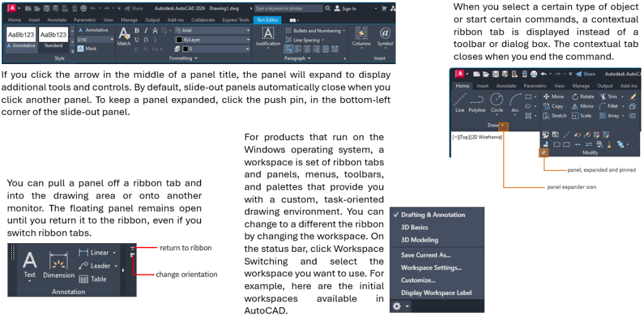Toggle Italic text formatting
The height and width of the screenshot is (316, 644).
pyautogui.click(x=145, y=30)
